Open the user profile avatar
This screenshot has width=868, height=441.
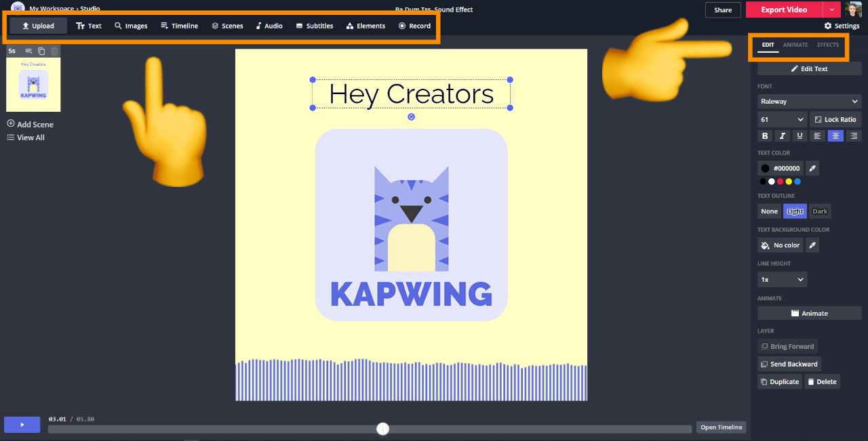(x=854, y=9)
